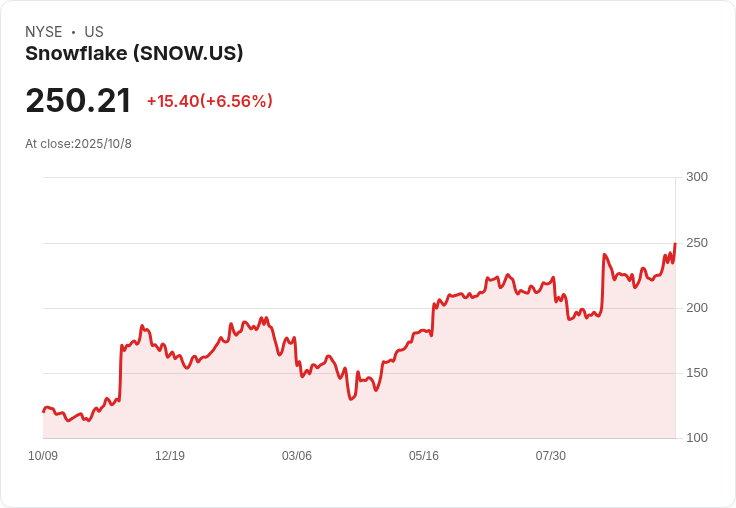Click the Snowflake (SNOW.US) stock title
The width and height of the screenshot is (736, 508).
pos(134,54)
